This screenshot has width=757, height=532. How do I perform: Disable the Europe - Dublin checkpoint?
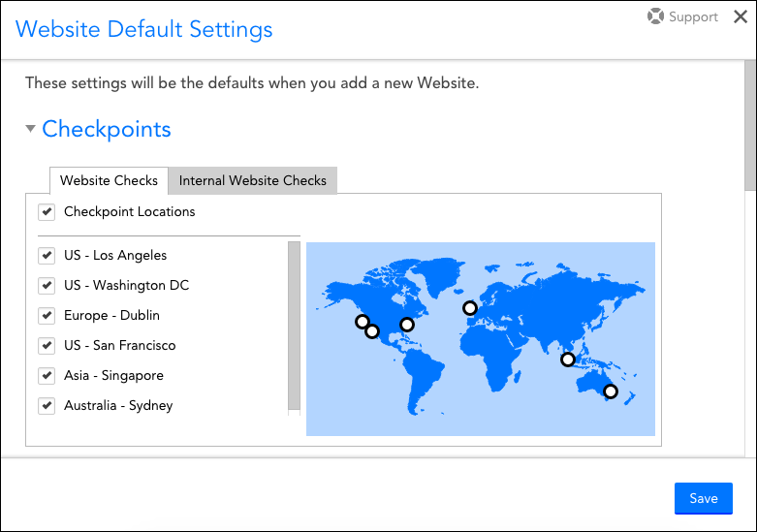pos(46,316)
